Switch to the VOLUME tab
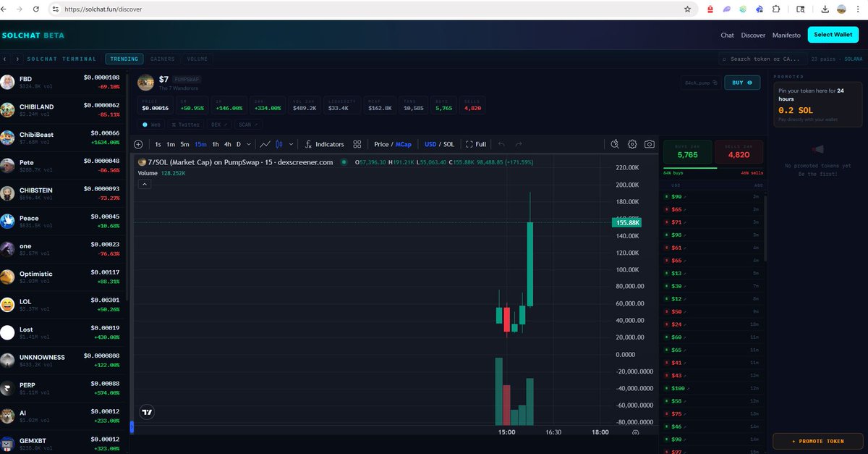 [x=197, y=59]
